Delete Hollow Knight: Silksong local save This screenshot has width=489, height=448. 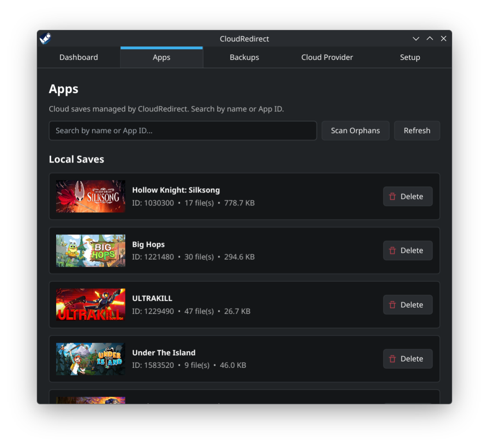408,196
